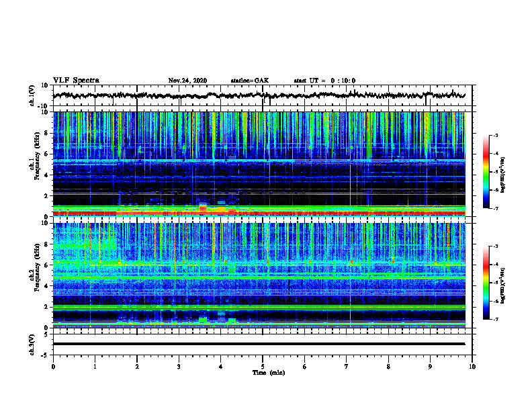Click tick label "10" on the Time axis

[x=472, y=367]
